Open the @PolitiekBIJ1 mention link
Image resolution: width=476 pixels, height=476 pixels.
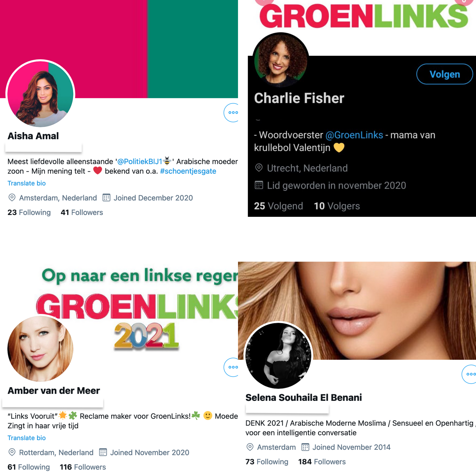click(140, 161)
